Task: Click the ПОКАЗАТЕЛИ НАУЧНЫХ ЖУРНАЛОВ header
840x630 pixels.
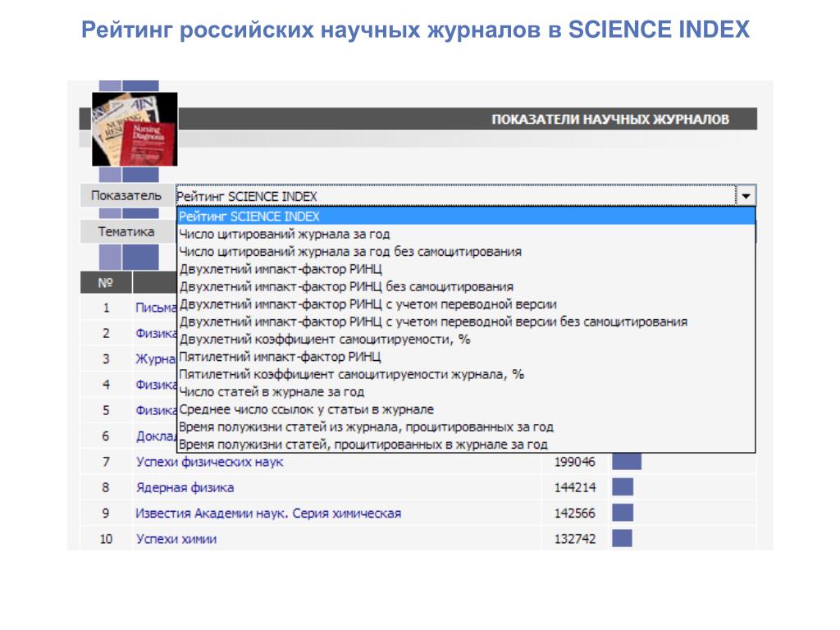Action: (610, 119)
